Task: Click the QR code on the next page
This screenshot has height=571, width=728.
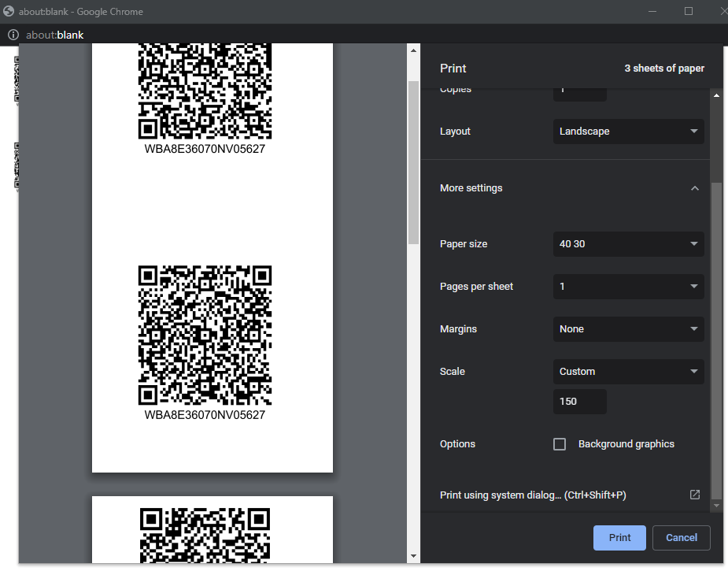Action: (x=205, y=536)
